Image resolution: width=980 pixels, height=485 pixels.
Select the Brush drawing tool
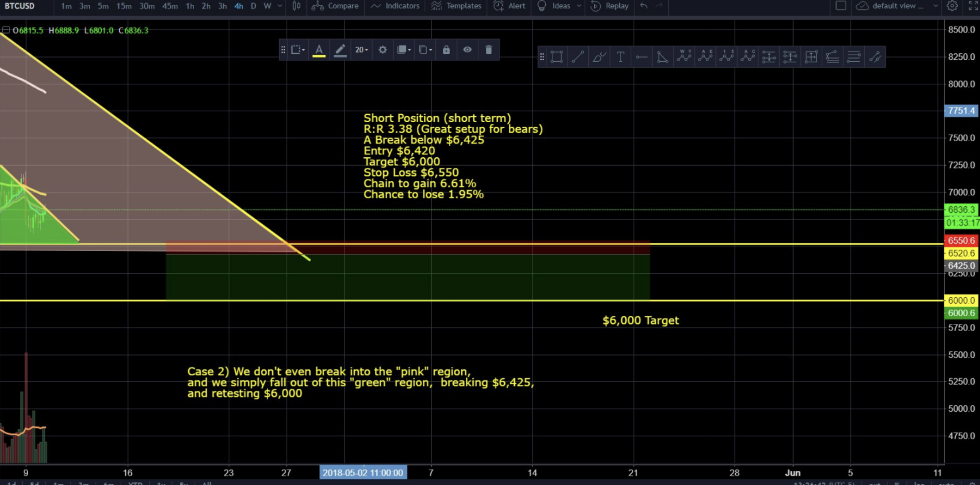coord(599,57)
